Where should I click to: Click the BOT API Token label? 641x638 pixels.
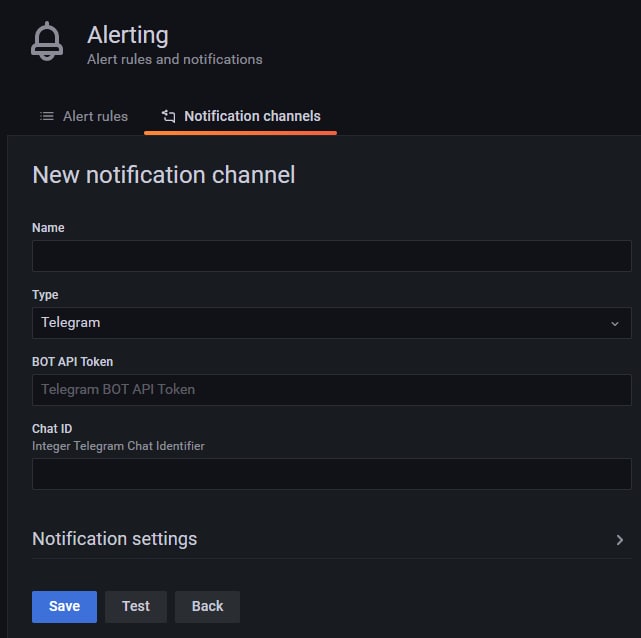(x=72, y=362)
